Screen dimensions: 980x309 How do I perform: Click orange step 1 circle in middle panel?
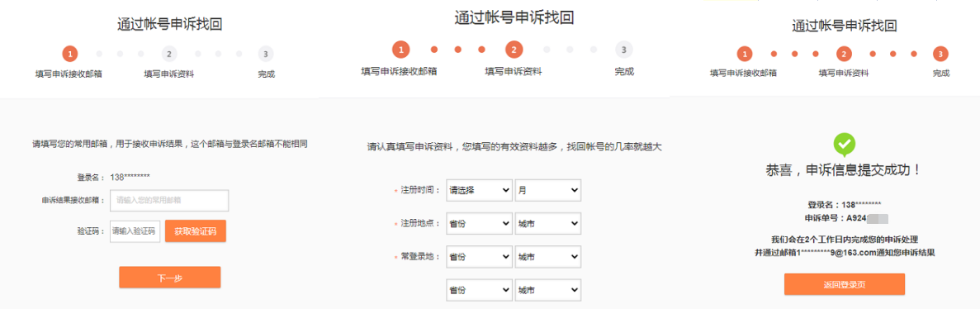400,50
